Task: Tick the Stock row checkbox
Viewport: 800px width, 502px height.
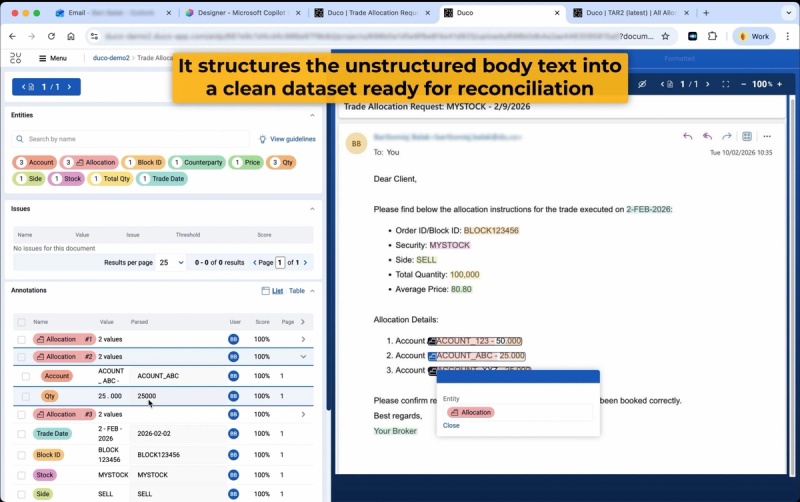Action: [x=21, y=475]
